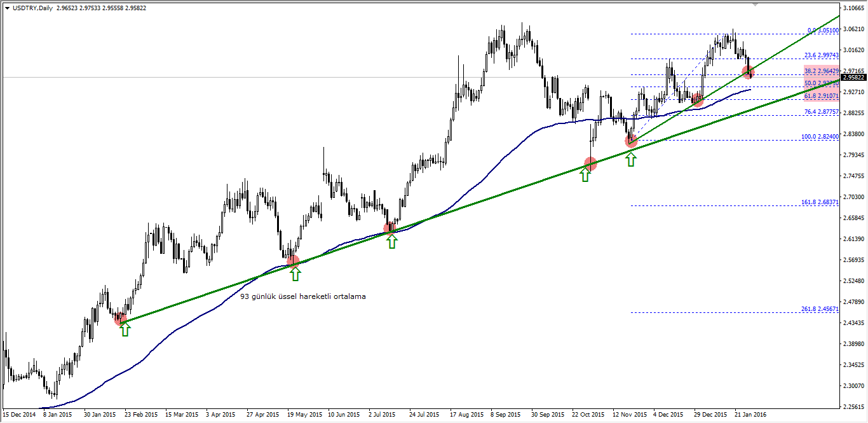Click the 61.8 Fibonacci retracement label
This screenshot has height=423, width=868.
coord(820,96)
